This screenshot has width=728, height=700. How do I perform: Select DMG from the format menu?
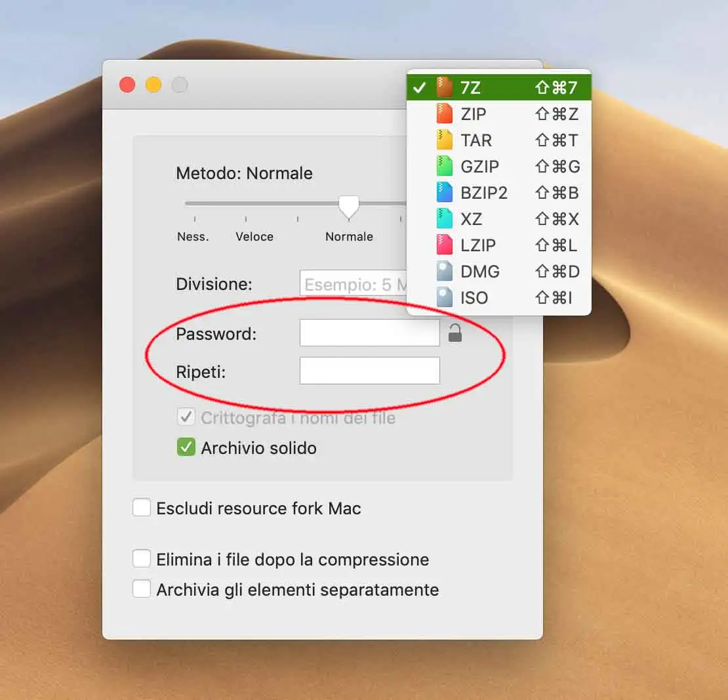pyautogui.click(x=481, y=271)
